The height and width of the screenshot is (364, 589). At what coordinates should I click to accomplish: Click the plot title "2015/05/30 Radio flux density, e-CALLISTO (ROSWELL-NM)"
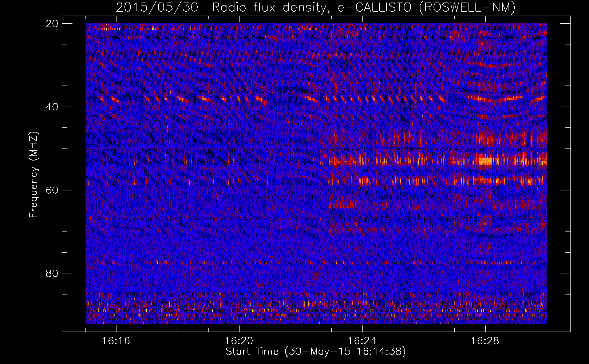pos(316,7)
